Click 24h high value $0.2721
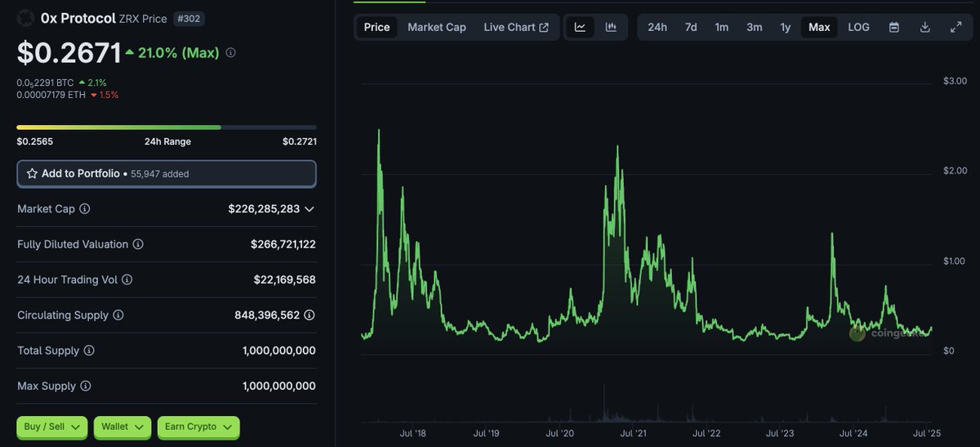980x447 pixels. [x=300, y=141]
